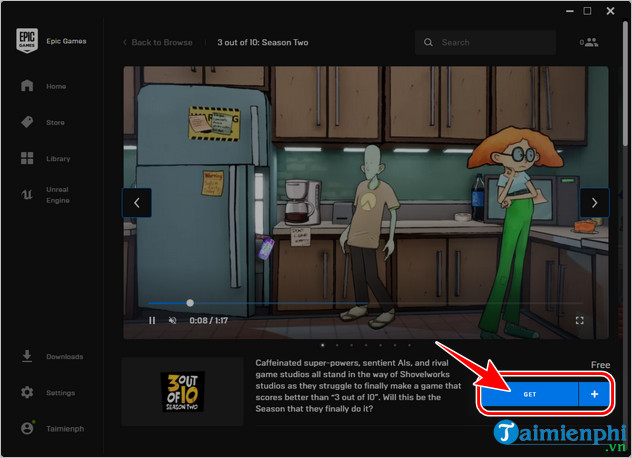Select the Home menu label

tap(56, 86)
